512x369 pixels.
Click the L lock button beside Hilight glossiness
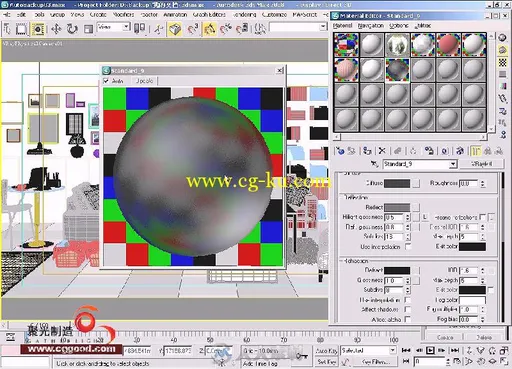click(x=425, y=217)
